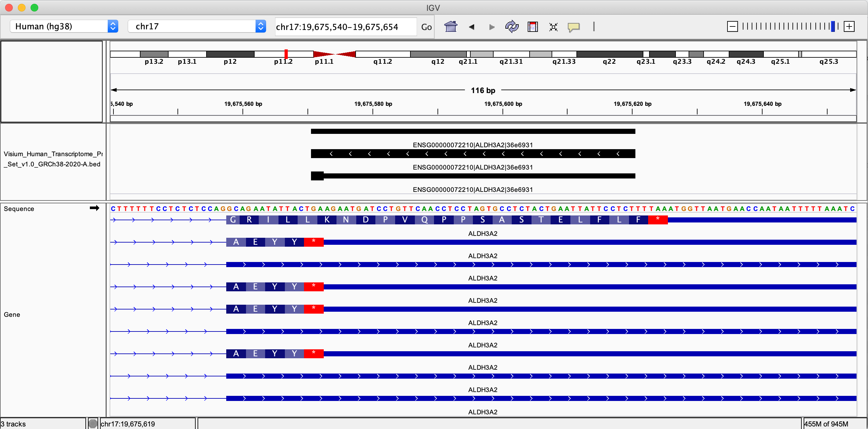Click the p12 cytoband on ideogram
This screenshot has width=868, height=429.
click(x=230, y=54)
